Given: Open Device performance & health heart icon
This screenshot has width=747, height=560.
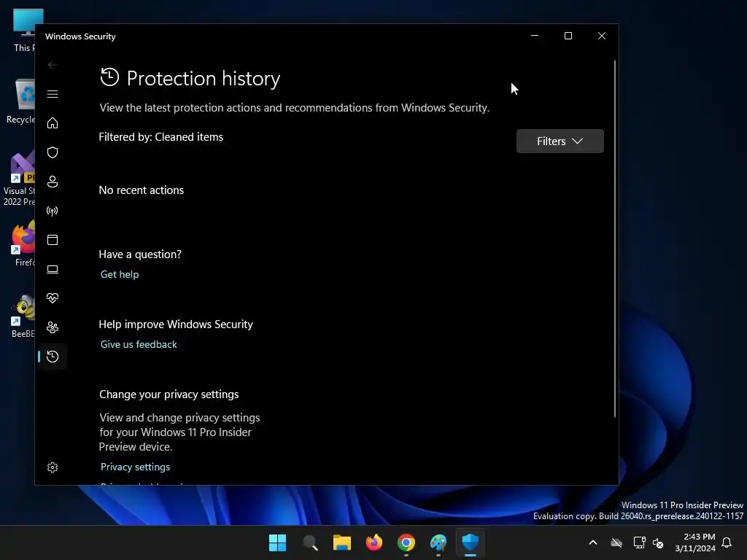Looking at the screenshot, I should click(x=53, y=298).
